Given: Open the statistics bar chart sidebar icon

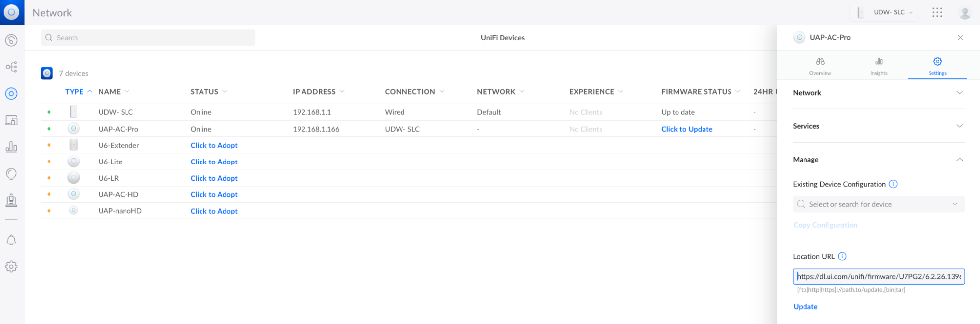Looking at the screenshot, I should click(11, 147).
